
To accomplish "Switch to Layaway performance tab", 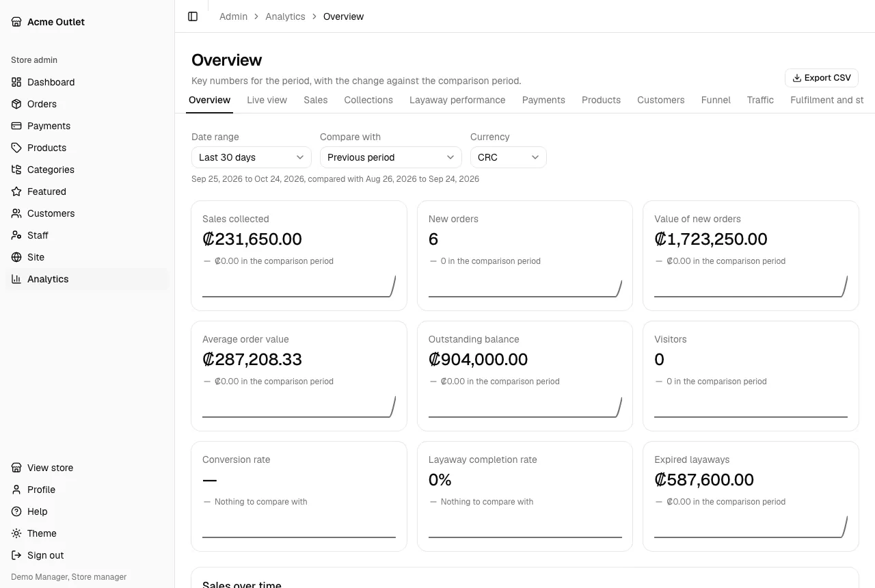I will tap(457, 100).
